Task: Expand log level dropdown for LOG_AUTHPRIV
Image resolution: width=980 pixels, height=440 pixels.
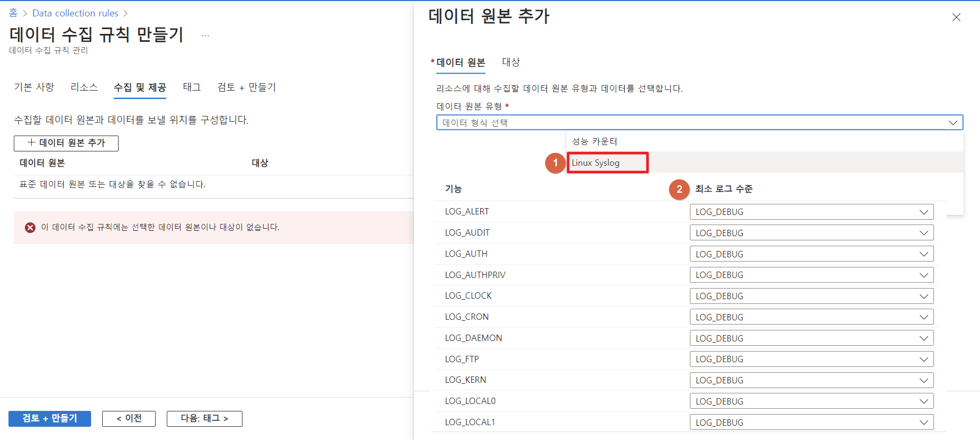Action: (x=811, y=275)
